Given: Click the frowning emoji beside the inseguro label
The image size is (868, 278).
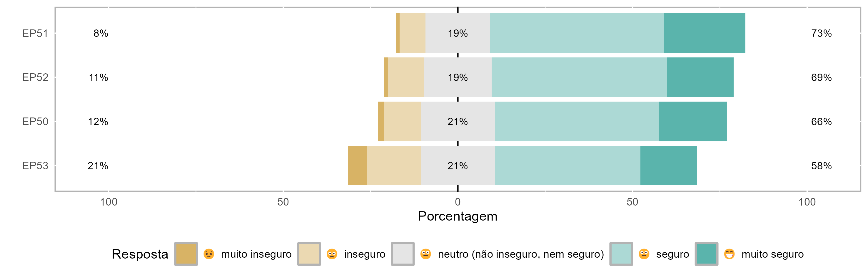Looking at the screenshot, I should click(332, 254).
